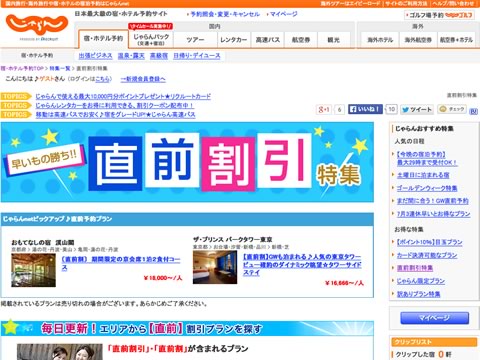
Task: Open 訳ありプラン特集 sidebar link
Action: coord(418,294)
